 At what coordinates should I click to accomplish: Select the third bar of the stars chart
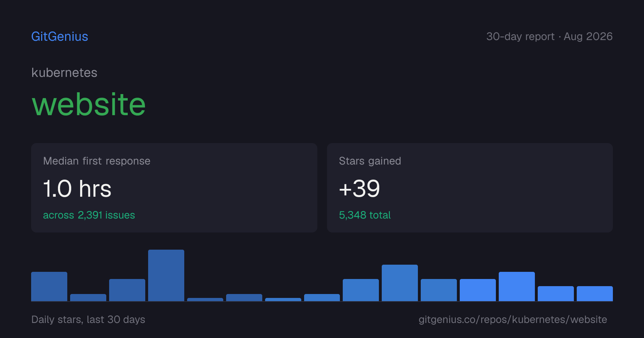coord(127,290)
